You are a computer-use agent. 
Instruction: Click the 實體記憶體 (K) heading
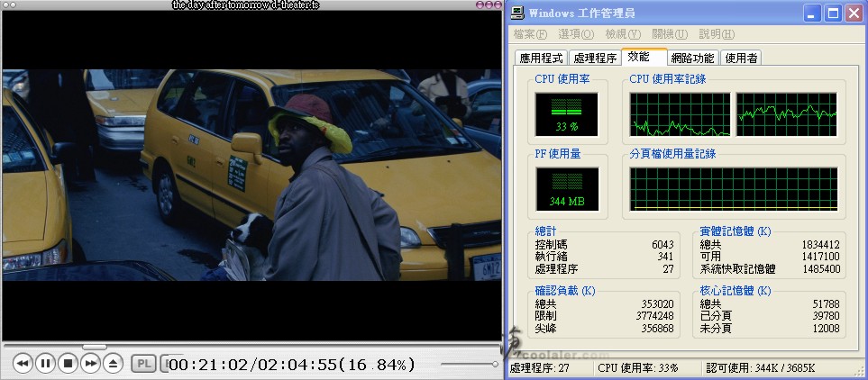coord(736,231)
